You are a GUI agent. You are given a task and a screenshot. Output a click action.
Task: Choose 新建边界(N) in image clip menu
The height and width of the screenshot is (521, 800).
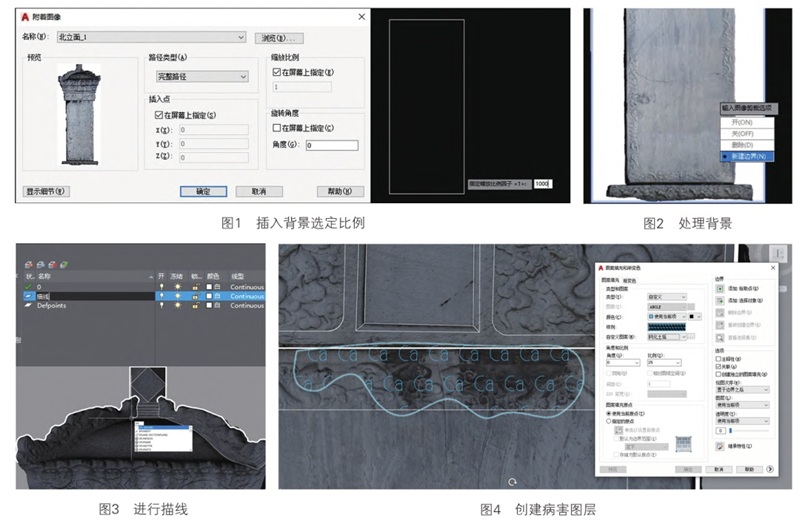(747, 156)
